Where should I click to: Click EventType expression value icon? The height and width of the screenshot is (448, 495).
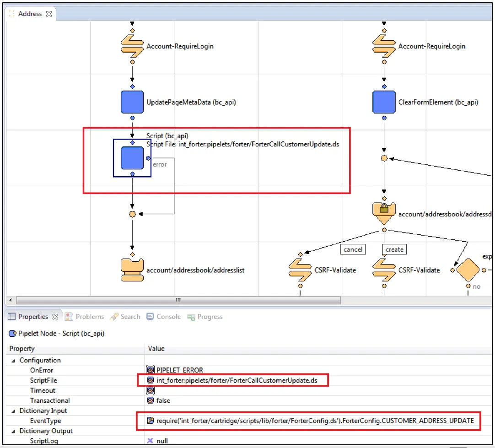coord(150,420)
